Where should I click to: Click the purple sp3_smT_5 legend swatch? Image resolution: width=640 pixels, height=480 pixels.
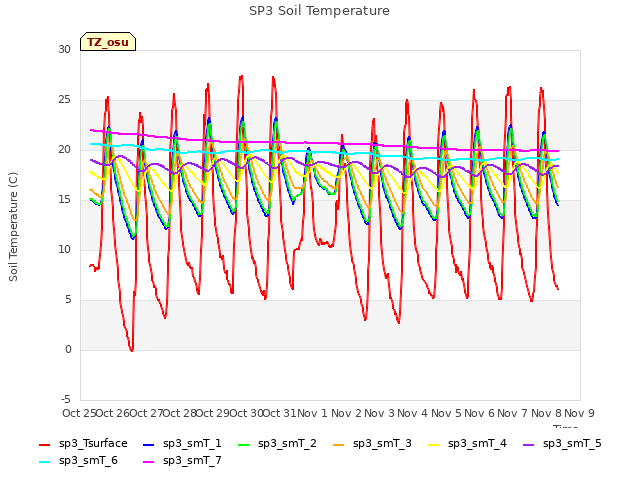pyautogui.click(x=529, y=444)
